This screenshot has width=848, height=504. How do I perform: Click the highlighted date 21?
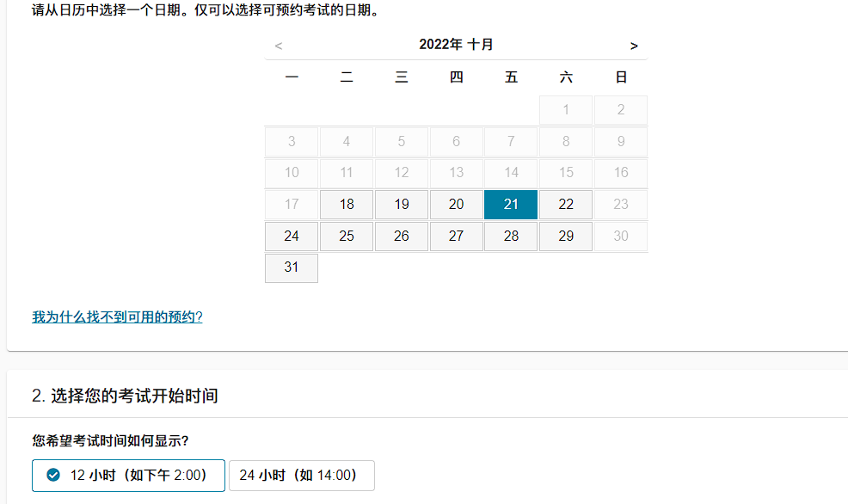click(x=511, y=205)
